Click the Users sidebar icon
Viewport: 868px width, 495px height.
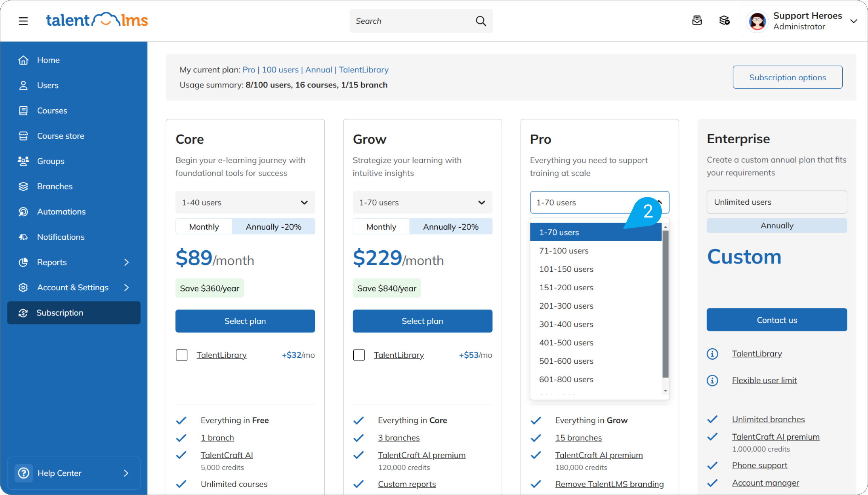(x=23, y=85)
